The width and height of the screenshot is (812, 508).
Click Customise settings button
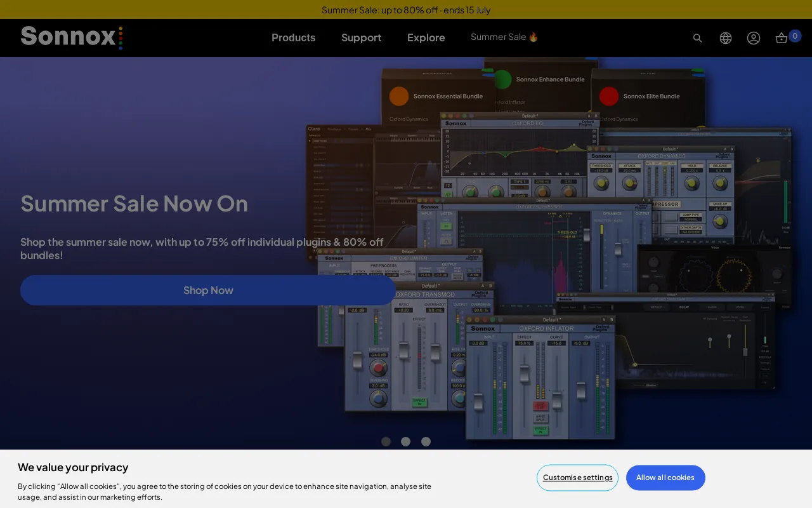[578, 478]
